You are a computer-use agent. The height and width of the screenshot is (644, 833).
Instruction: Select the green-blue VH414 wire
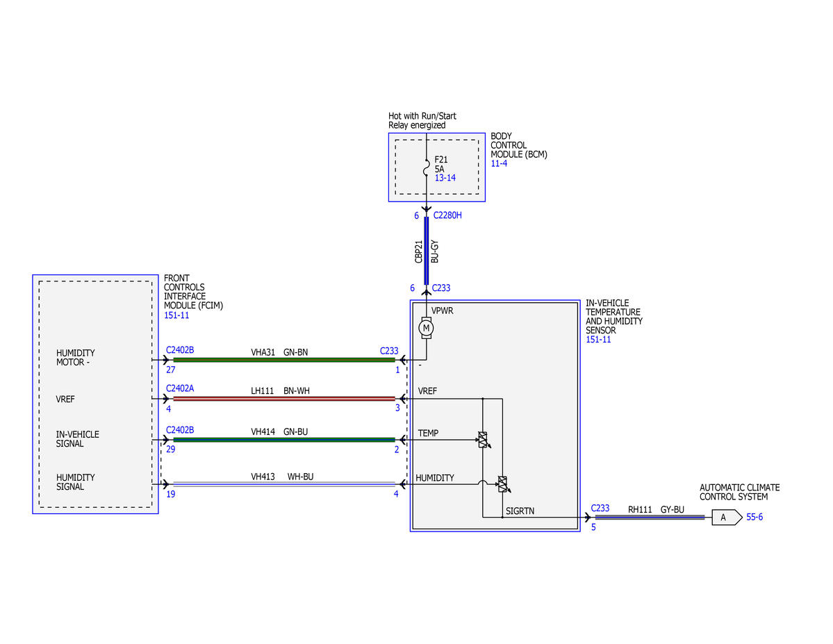284,440
